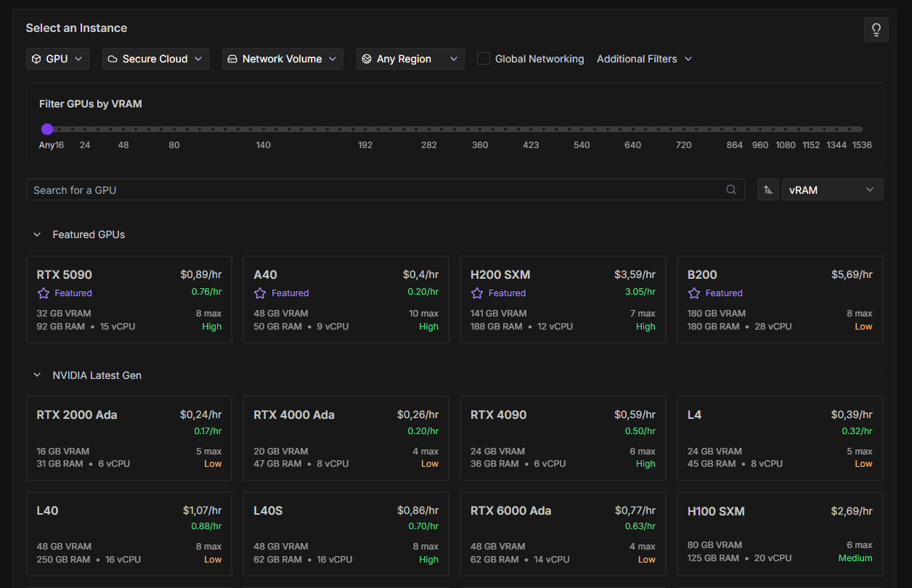Click the cube icon in GPU selector
The width and height of the screenshot is (912, 588).
point(36,59)
